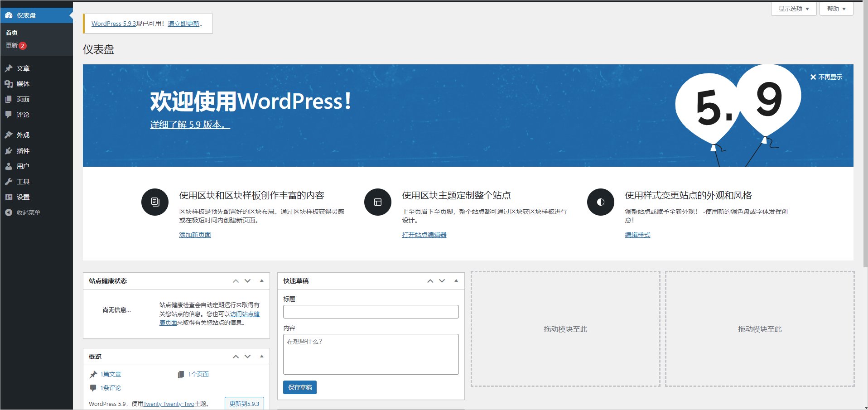Click the X icon to dismiss welcome panel
868x410 pixels.
click(813, 77)
